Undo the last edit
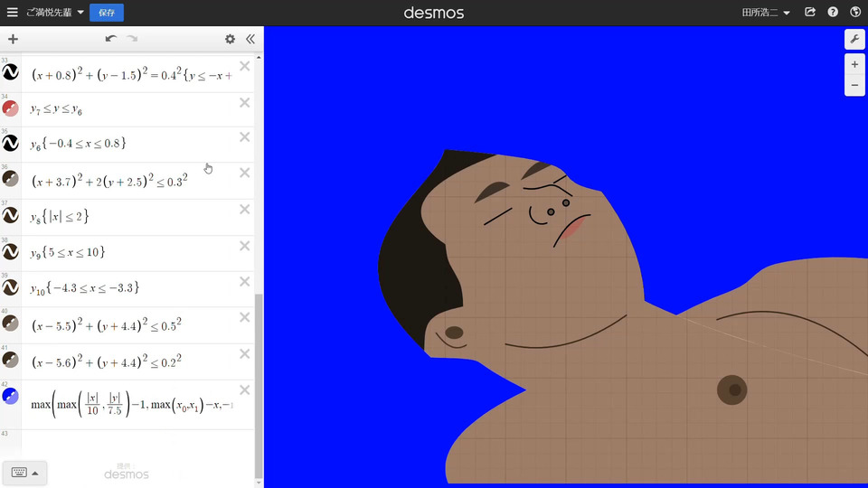Viewport: 868px width, 488px height. 110,39
